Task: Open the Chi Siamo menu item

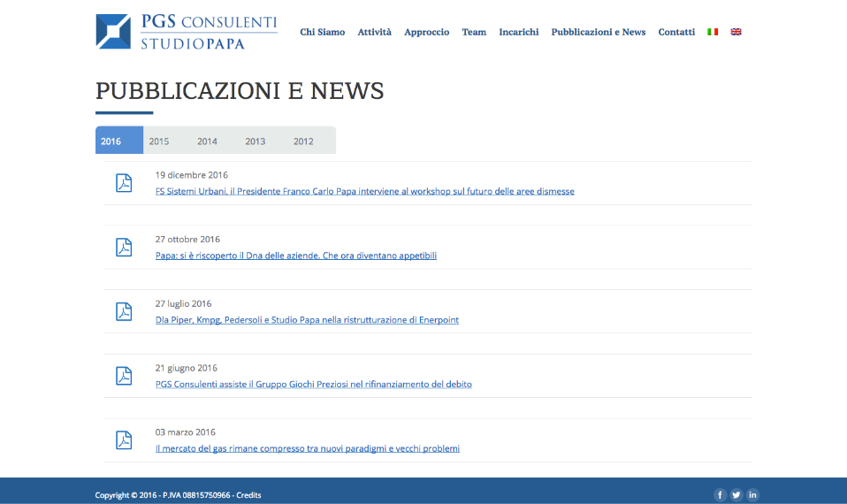Action: (323, 32)
